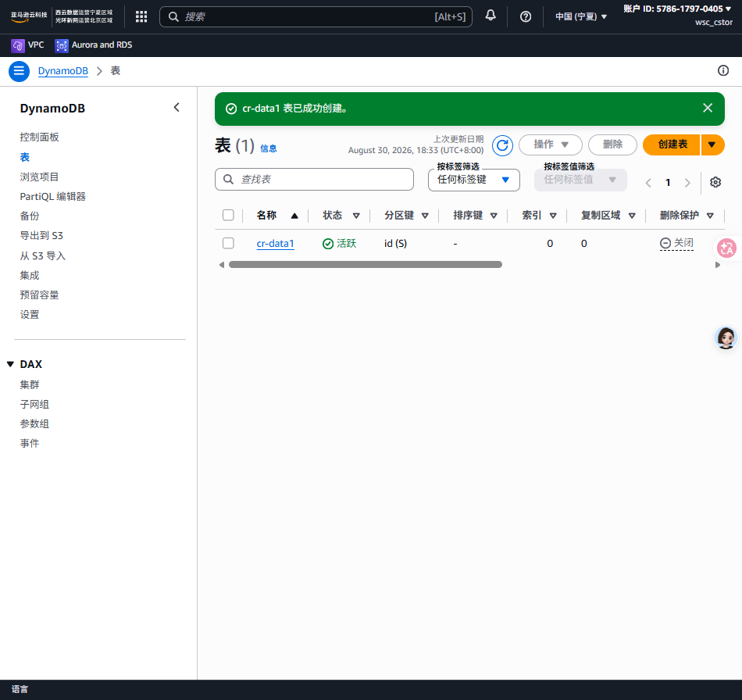
Task: Click the pink translate floating icon
Action: pyautogui.click(x=726, y=248)
